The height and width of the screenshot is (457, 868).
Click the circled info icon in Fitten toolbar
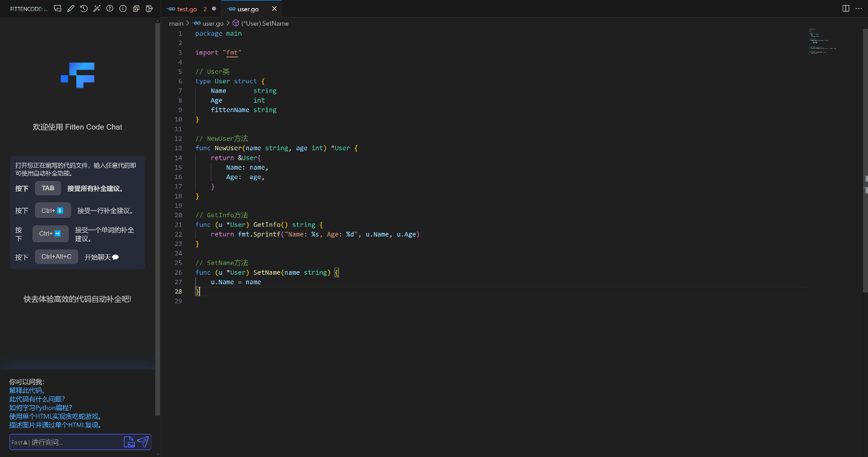coord(123,9)
